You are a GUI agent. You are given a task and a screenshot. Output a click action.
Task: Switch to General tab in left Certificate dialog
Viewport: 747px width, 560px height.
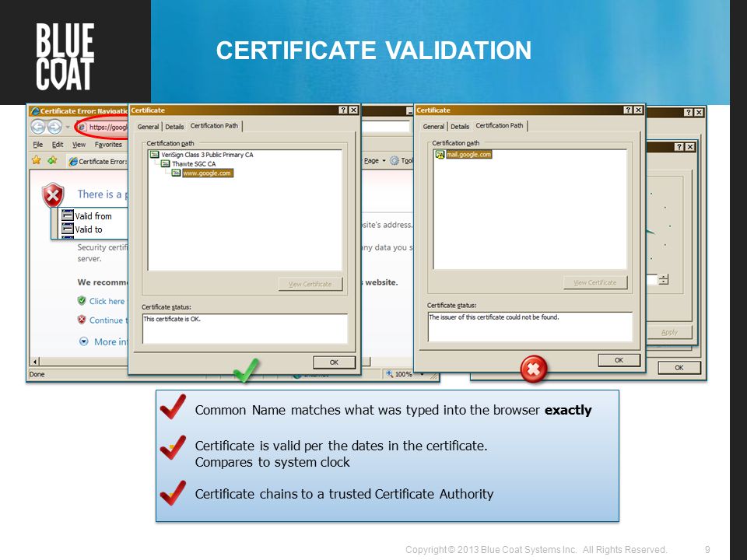pyautogui.click(x=148, y=127)
